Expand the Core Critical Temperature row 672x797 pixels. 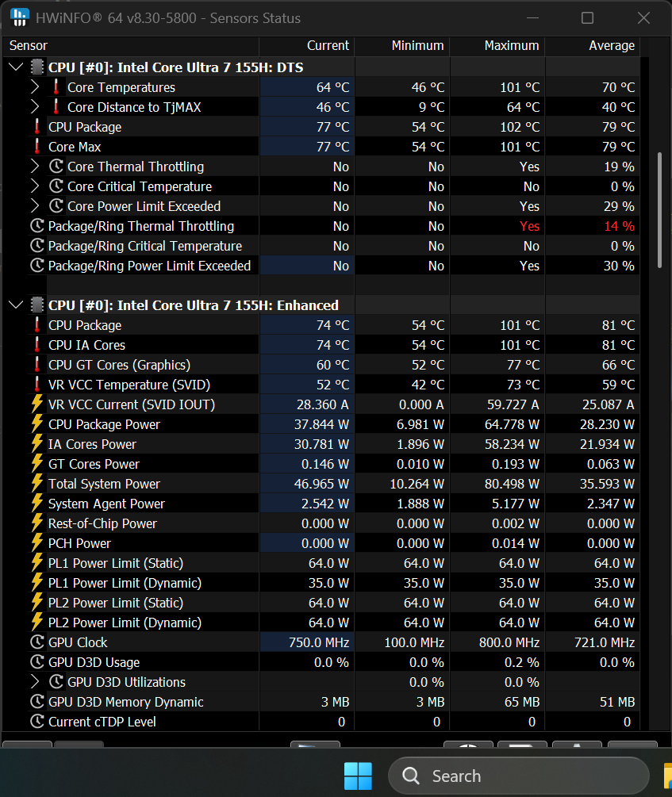35,186
